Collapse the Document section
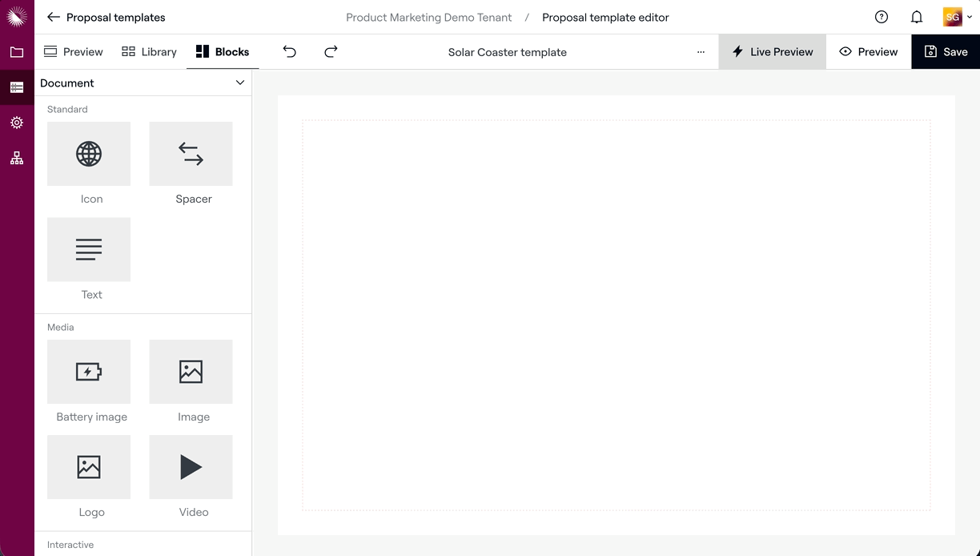980x556 pixels. coord(239,83)
